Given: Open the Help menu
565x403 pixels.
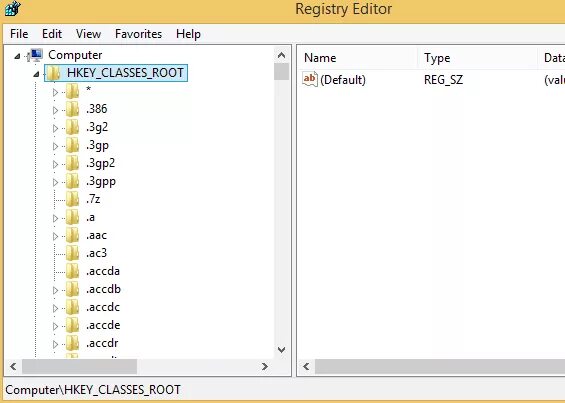Looking at the screenshot, I should tap(188, 34).
